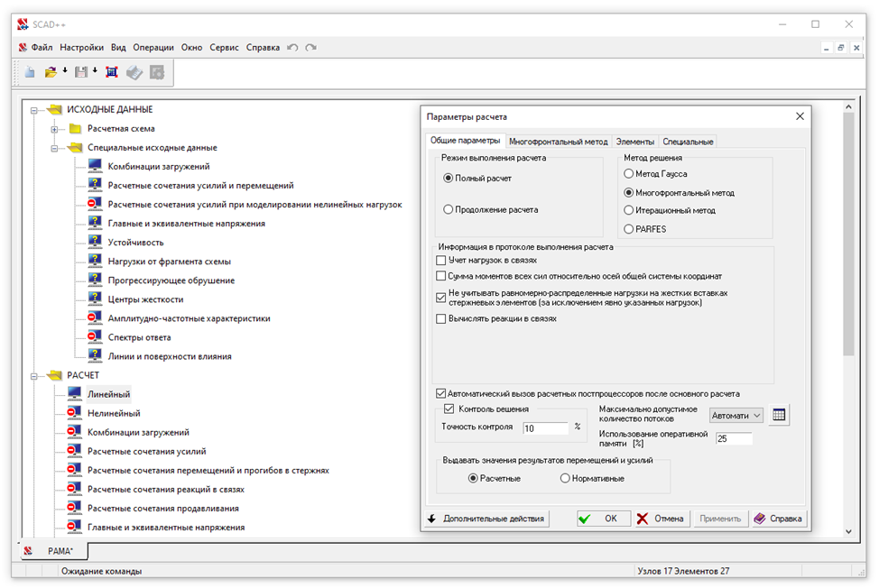Collapse the РАСЧЕТ tree node
This screenshot has height=588, width=879.
[34, 376]
